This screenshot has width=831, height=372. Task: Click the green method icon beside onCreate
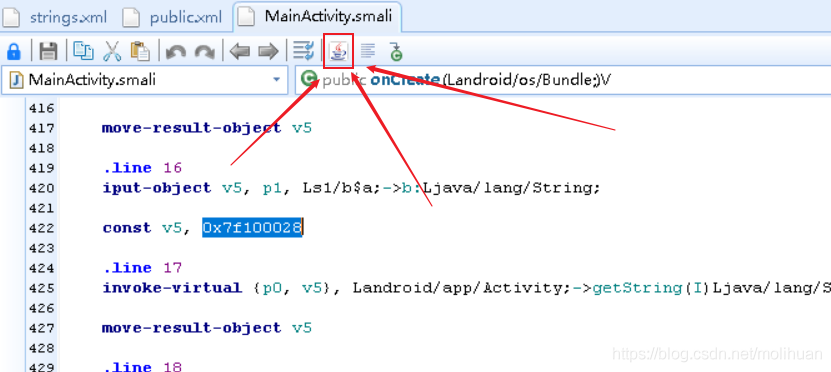[308, 79]
